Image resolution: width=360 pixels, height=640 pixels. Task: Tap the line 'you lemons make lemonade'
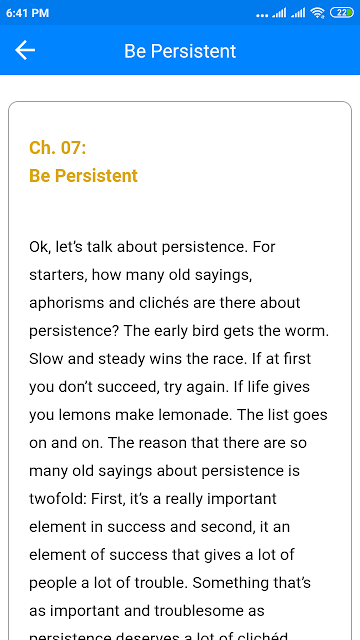pos(131,415)
